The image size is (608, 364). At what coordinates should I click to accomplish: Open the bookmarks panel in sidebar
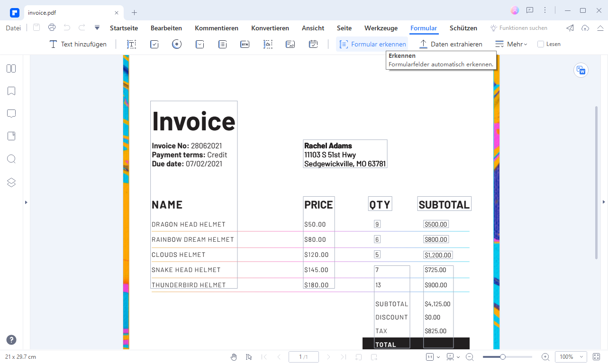(x=11, y=91)
